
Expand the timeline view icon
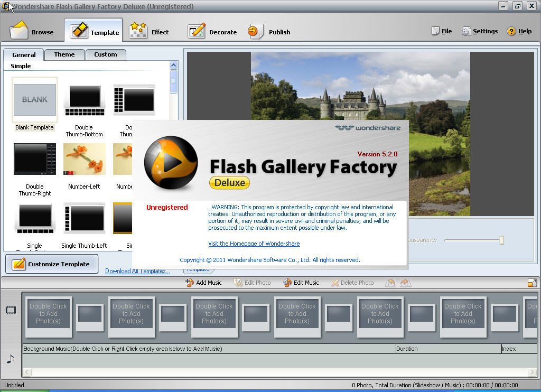(532, 283)
